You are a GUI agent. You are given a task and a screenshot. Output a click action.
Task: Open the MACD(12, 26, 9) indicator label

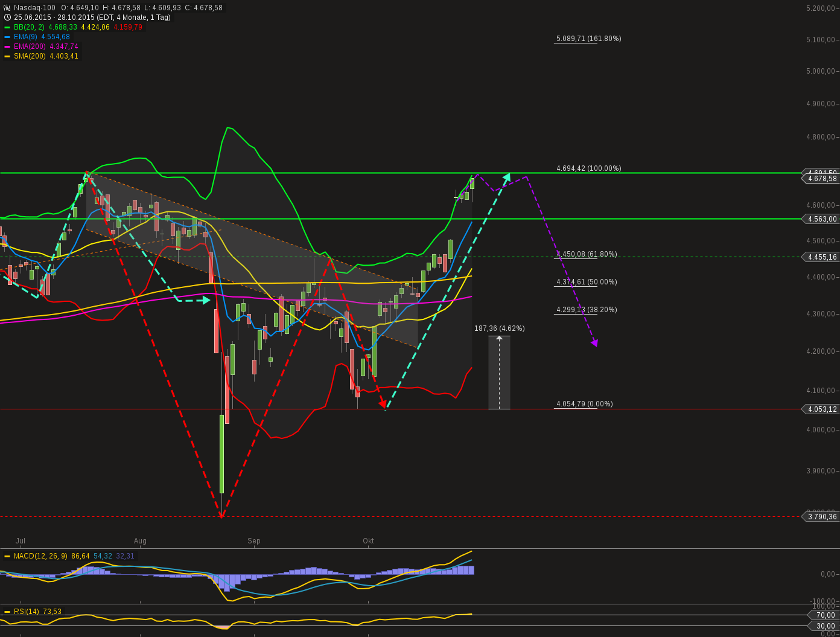click(x=40, y=556)
